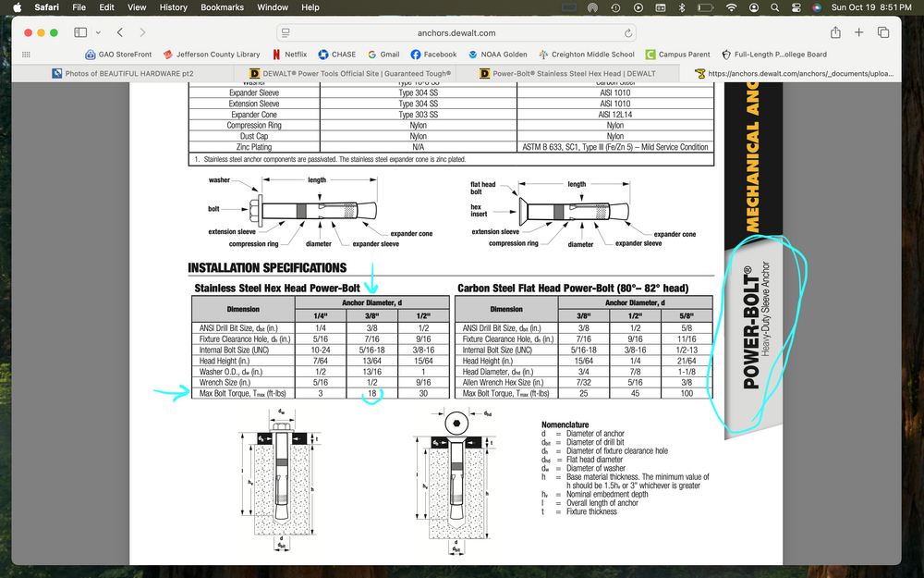Click the page reader icon in address bar
Screen dimensions: 924x578
click(x=286, y=33)
